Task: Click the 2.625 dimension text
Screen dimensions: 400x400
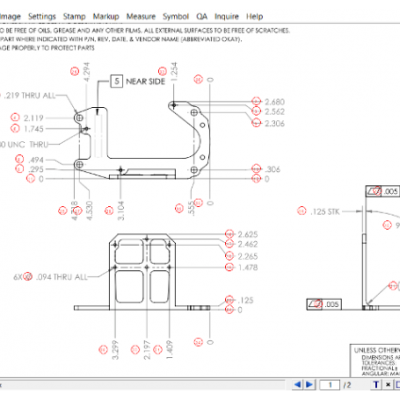Action: pyautogui.click(x=248, y=234)
